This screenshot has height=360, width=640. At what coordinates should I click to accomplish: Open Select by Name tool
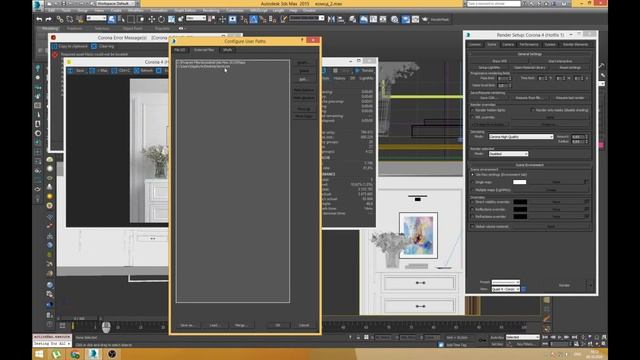121,19
